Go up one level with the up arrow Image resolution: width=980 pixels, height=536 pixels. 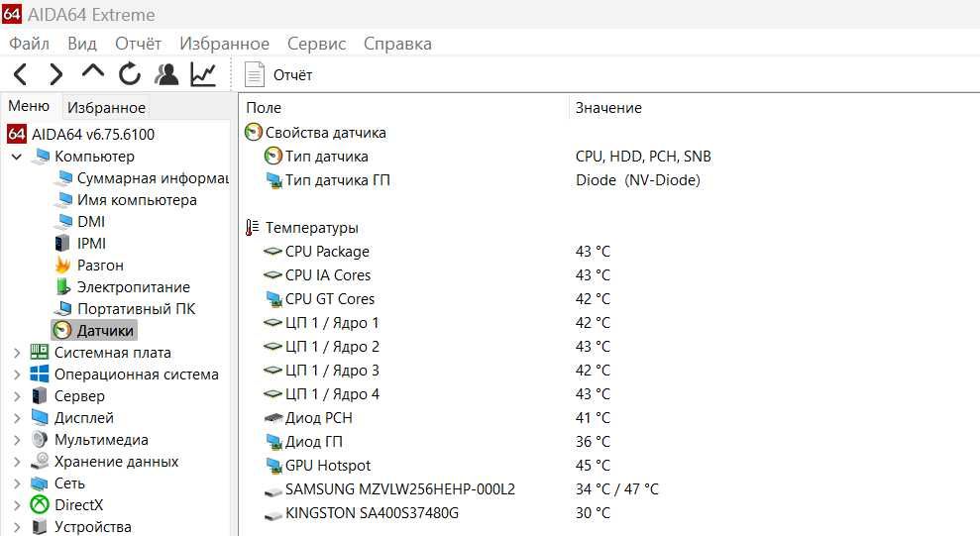[x=93, y=71]
